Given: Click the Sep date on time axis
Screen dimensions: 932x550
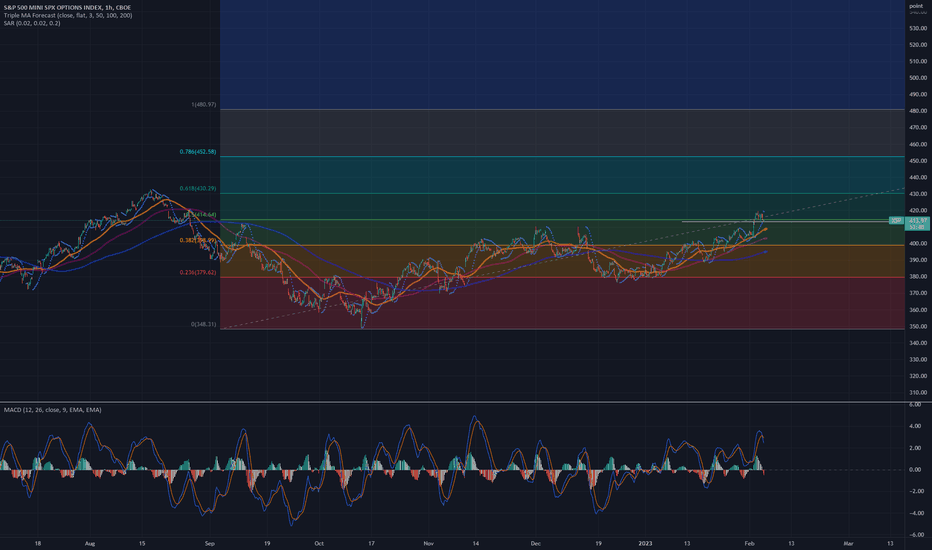Looking at the screenshot, I should pos(209,543).
